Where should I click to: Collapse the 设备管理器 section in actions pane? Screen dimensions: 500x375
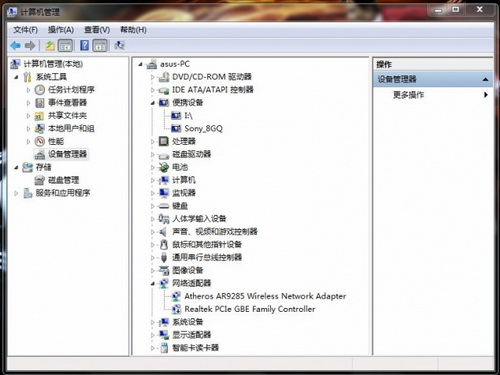point(485,79)
